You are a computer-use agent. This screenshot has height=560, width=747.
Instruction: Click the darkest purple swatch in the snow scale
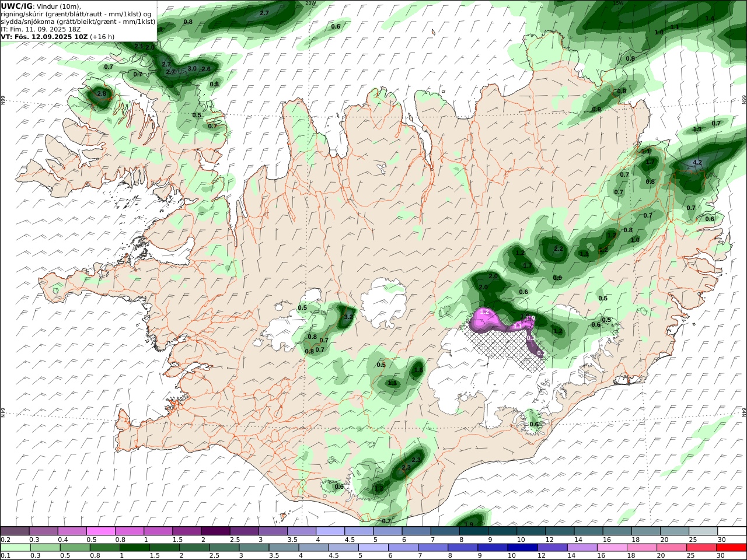[x=215, y=531]
